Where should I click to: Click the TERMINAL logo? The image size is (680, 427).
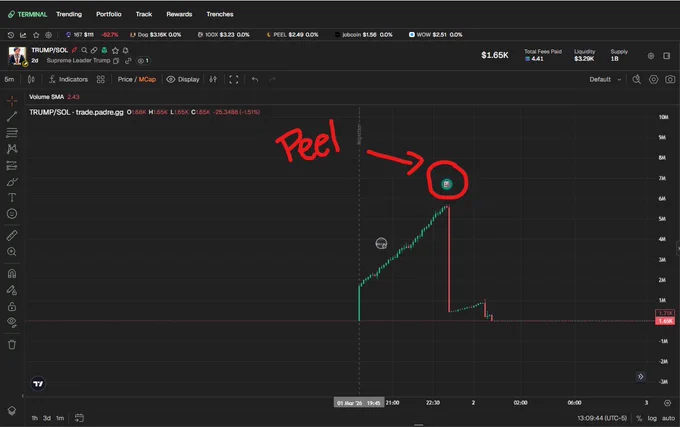click(27, 14)
